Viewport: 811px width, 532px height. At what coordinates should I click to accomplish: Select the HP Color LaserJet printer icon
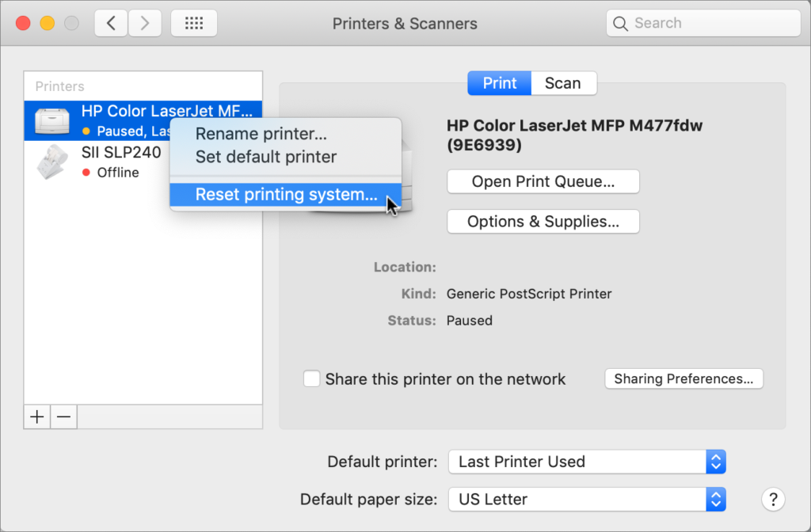(53, 120)
